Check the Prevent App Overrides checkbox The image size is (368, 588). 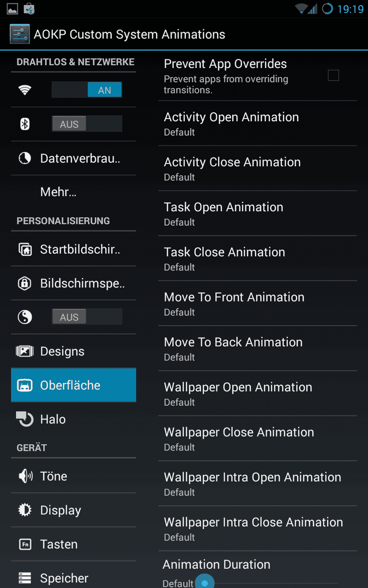pyautogui.click(x=333, y=75)
